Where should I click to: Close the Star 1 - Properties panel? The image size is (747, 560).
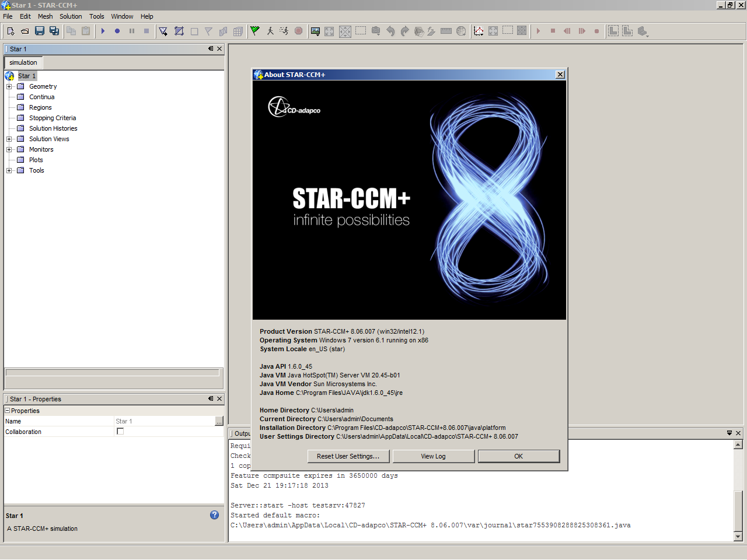[219, 399]
